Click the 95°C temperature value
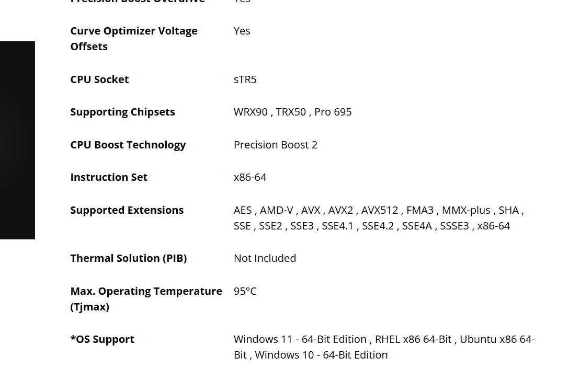This screenshot has width=569, height=392. pos(245,291)
